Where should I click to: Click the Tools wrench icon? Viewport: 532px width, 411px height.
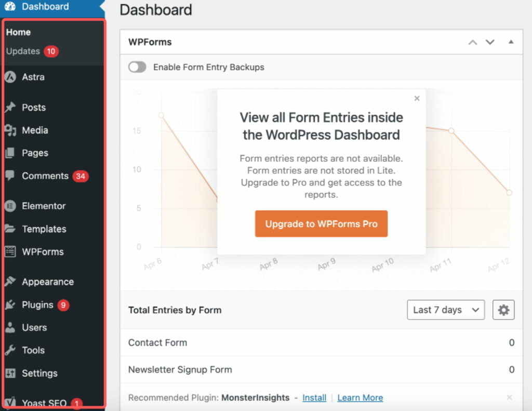coord(10,350)
